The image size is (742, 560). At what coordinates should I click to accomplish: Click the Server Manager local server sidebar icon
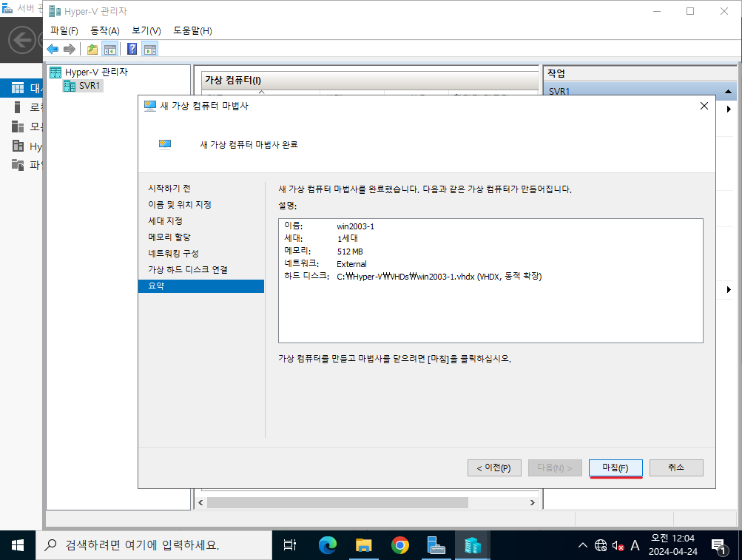pyautogui.click(x=18, y=107)
